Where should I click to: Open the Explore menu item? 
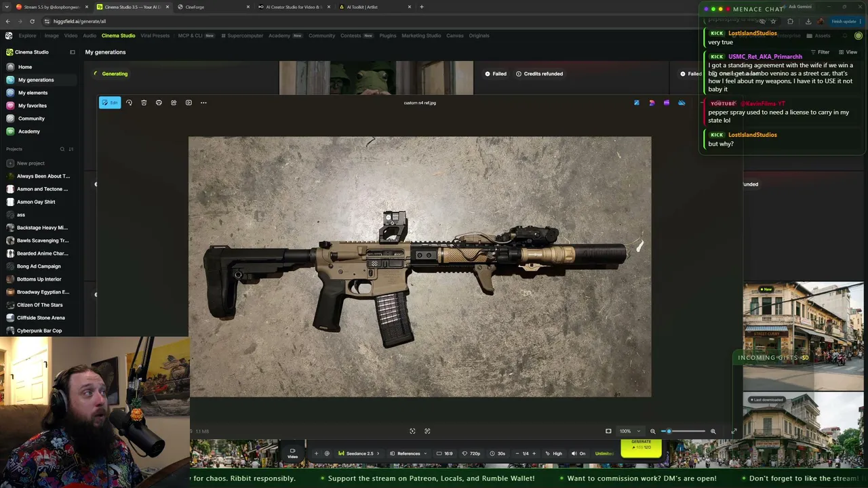click(28, 35)
